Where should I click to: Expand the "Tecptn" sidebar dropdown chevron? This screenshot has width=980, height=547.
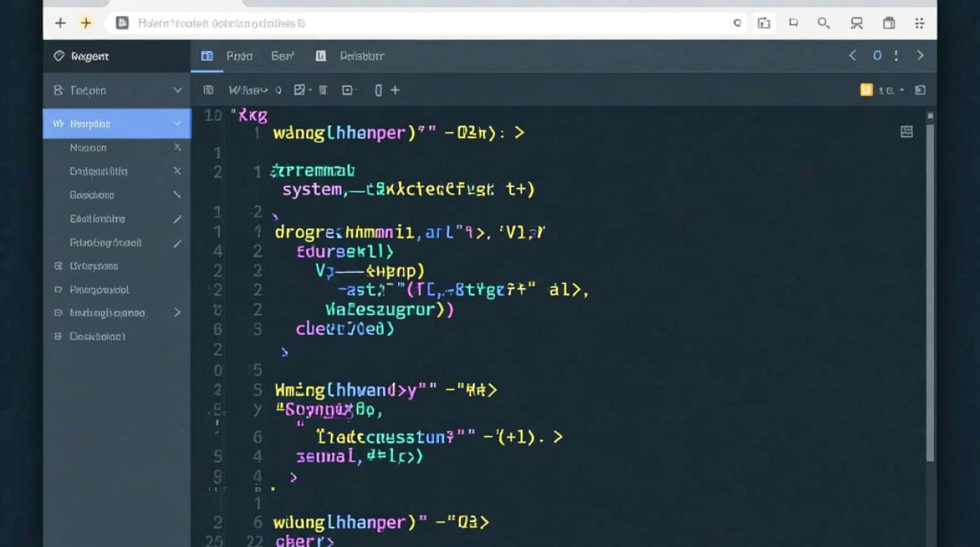[x=177, y=90]
